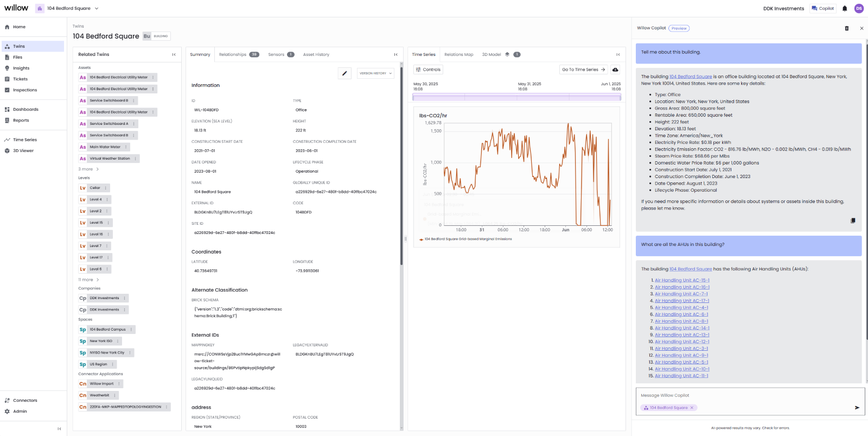The height and width of the screenshot is (436, 868).
Task: Click Go To Time Series button
Action: coord(584,69)
